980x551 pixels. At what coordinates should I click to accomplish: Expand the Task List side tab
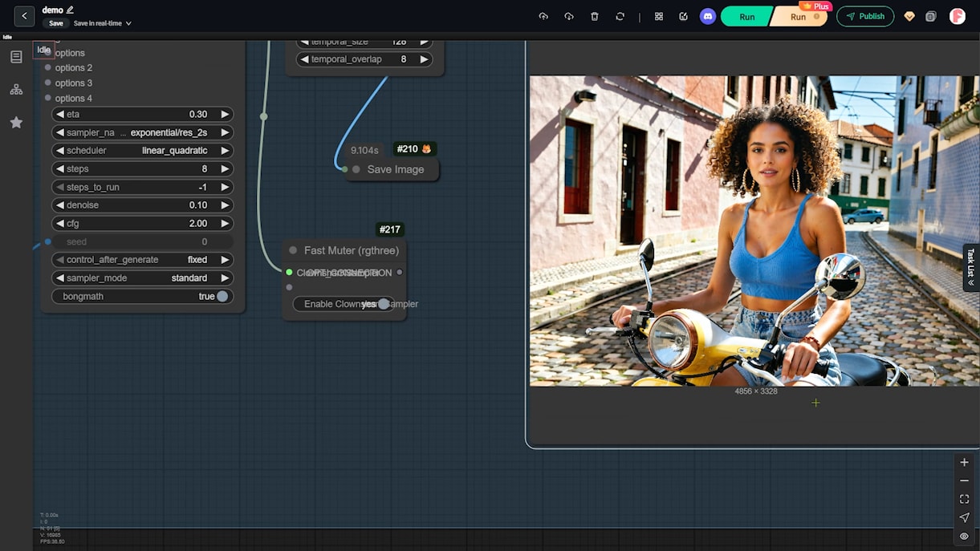pos(970,267)
